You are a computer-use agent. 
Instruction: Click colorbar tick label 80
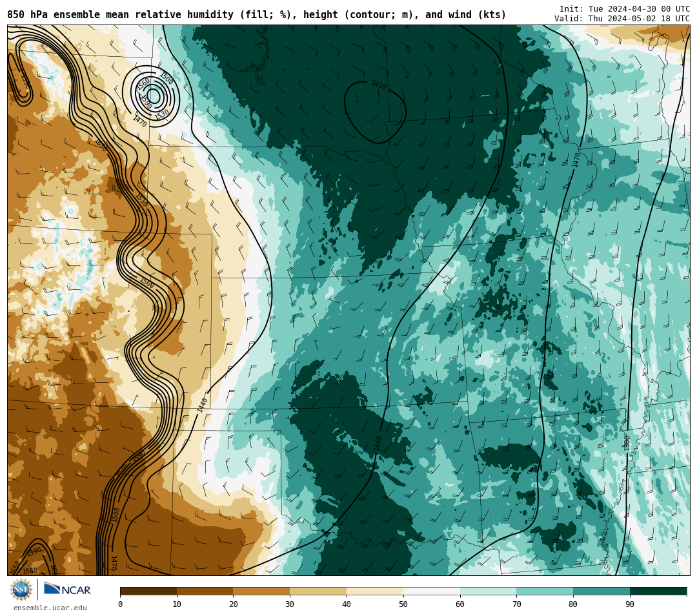pyautogui.click(x=573, y=604)
